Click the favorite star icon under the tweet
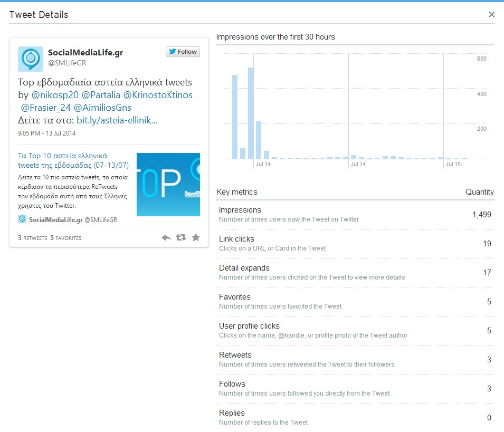This screenshot has height=432, width=504. [x=196, y=237]
